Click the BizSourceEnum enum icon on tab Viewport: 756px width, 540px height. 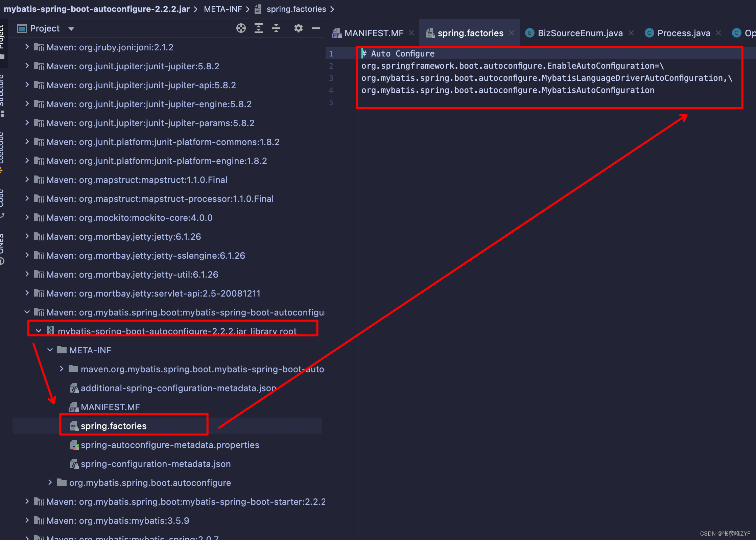529,33
